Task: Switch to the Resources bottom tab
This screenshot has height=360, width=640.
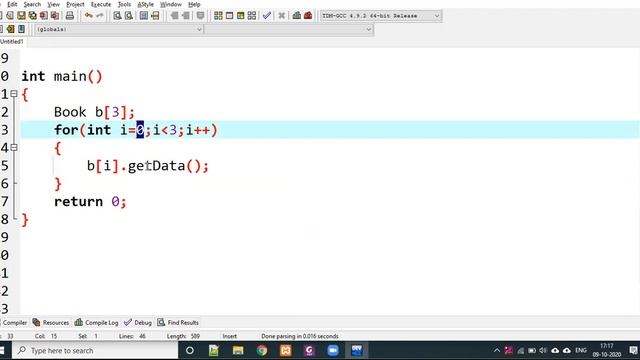Action: click(x=51, y=322)
